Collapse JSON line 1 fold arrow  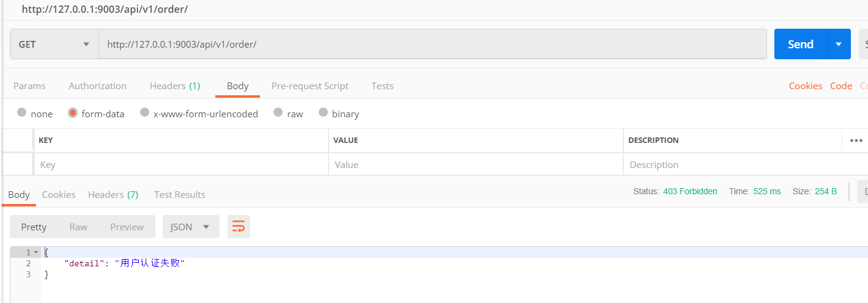click(36, 252)
